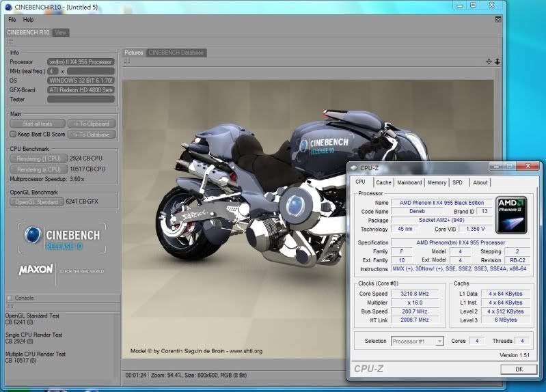546x392 pixels.
Task: Click the Deneb code name value
Action: (417, 211)
